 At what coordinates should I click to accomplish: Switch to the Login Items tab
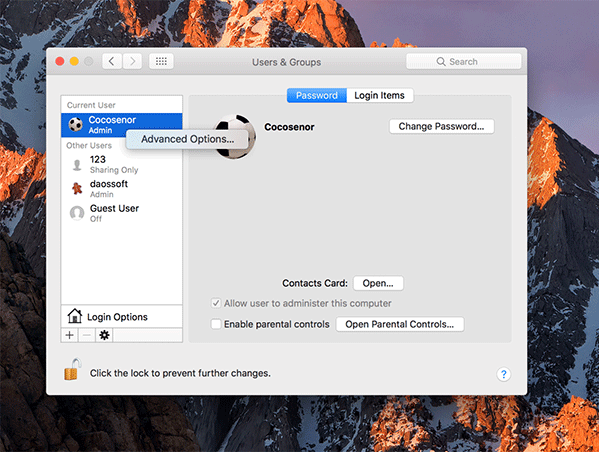click(379, 95)
